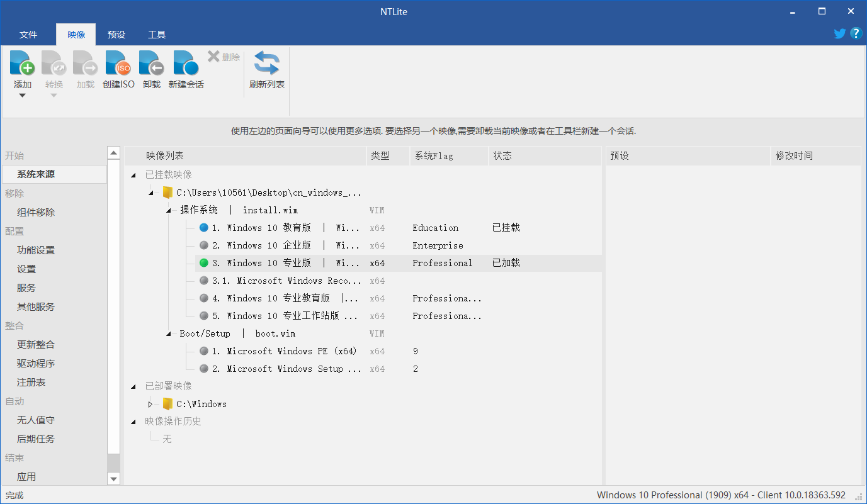
Task: Open dropdown arrow under 转换
Action: [54, 96]
